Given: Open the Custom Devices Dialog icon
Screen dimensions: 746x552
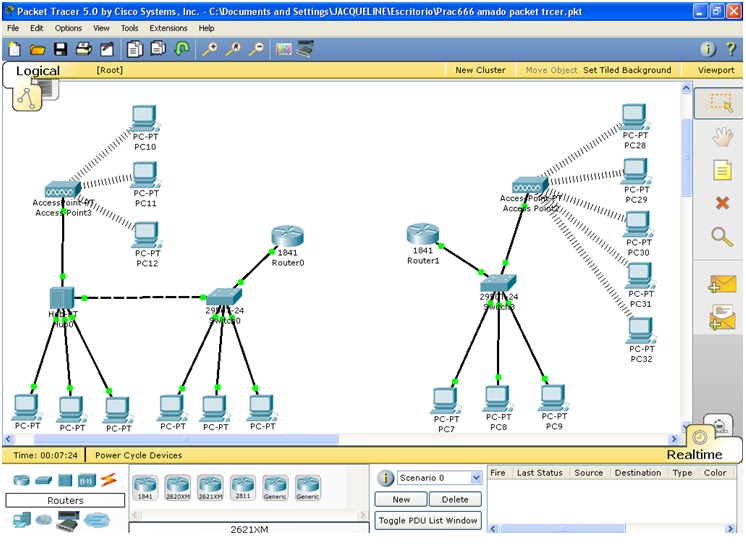Looking at the screenshot, I should click(305, 49).
